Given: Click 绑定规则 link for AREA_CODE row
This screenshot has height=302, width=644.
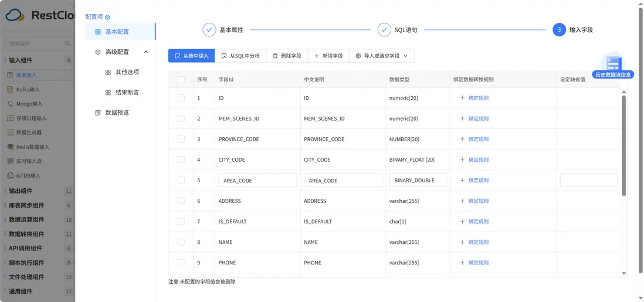Looking at the screenshot, I should [479, 181].
